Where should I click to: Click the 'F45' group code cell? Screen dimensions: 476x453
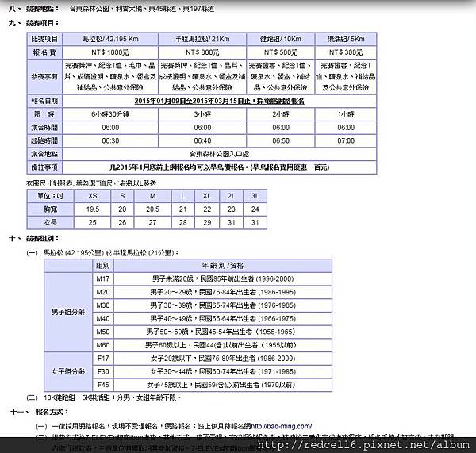(x=103, y=385)
